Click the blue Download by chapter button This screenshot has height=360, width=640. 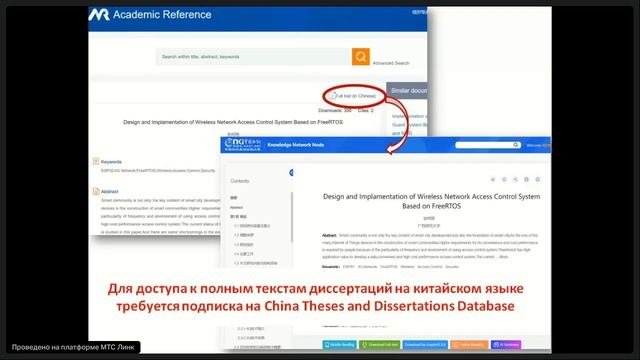425,345
